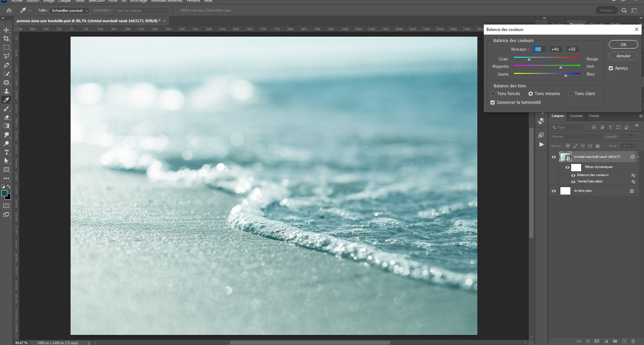The height and width of the screenshot is (345, 644).
Task: Open the Normal blend mode dropdown
Action: tap(576, 137)
